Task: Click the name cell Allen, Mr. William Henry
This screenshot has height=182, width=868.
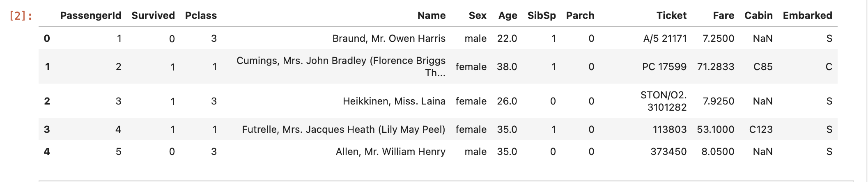Action: 390,152
